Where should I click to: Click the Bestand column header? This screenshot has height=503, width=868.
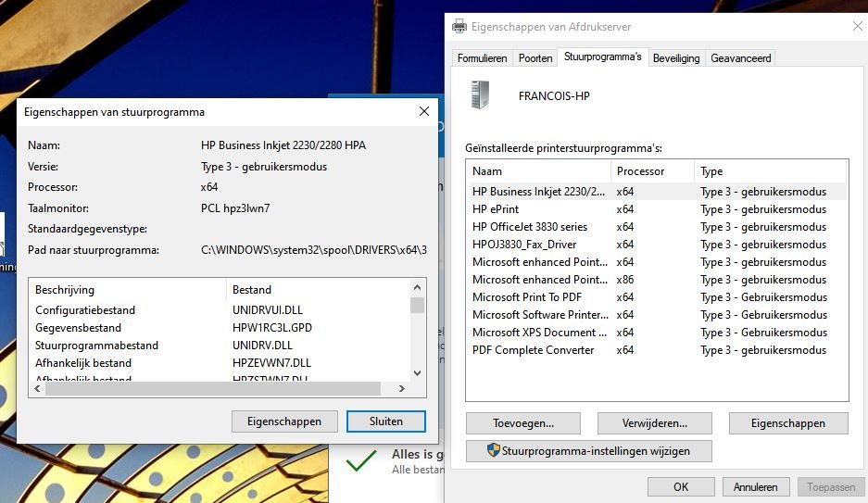click(318, 290)
